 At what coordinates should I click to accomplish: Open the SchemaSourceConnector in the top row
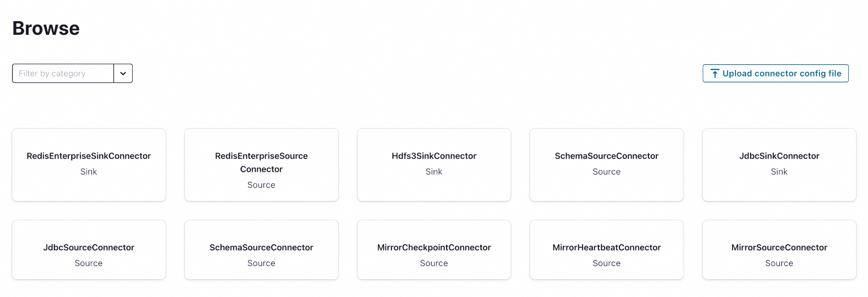(606, 165)
